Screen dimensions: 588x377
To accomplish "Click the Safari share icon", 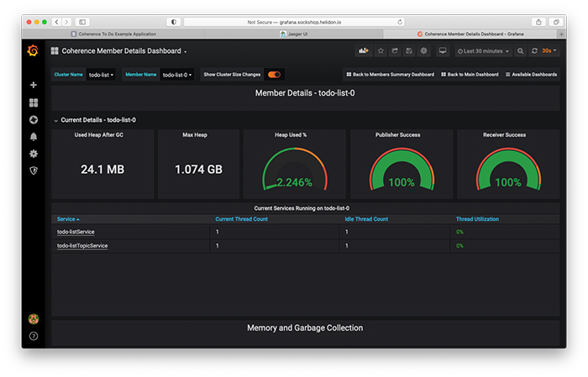I will (x=538, y=22).
